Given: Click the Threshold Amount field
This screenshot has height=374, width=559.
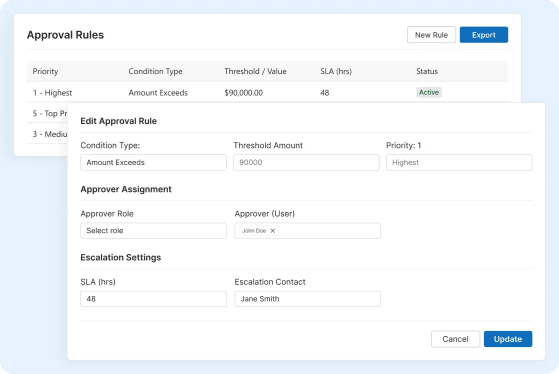Looking at the screenshot, I should (306, 162).
